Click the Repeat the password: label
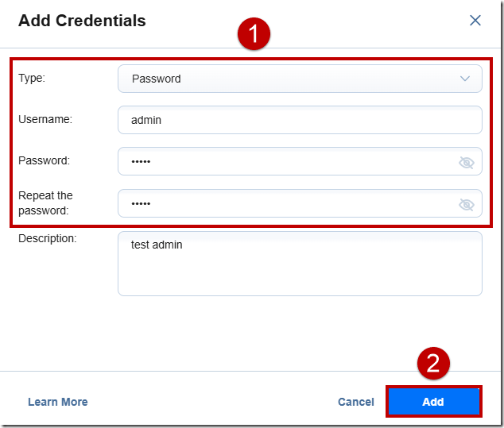 pyautogui.click(x=45, y=203)
